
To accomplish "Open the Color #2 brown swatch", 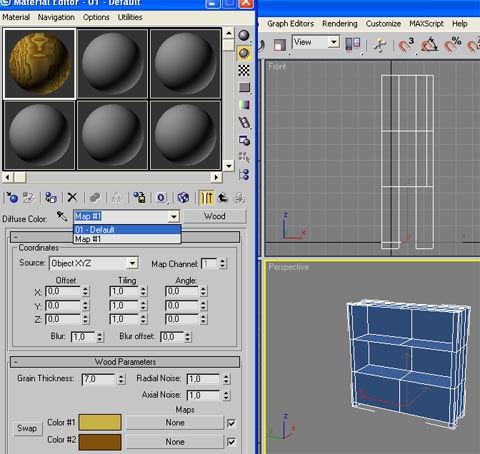I will (x=100, y=442).
